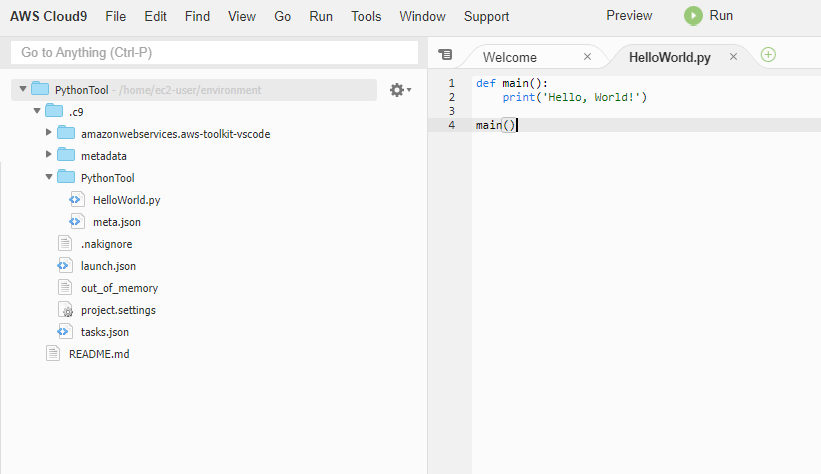Click the .c9 folder icon
This screenshot has height=474, width=821.
54,111
